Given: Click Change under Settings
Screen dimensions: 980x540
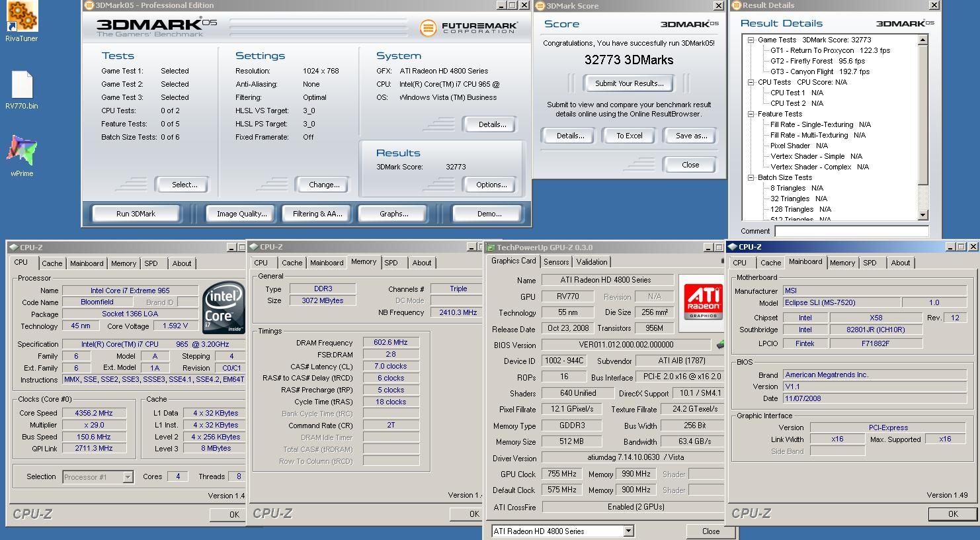Looking at the screenshot, I should pyautogui.click(x=324, y=185).
